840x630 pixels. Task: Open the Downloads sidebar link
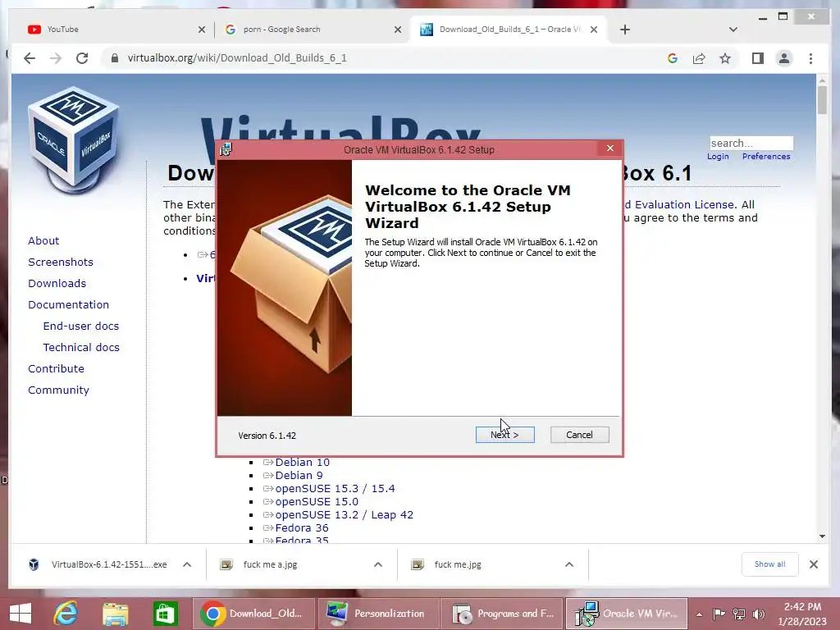click(57, 283)
